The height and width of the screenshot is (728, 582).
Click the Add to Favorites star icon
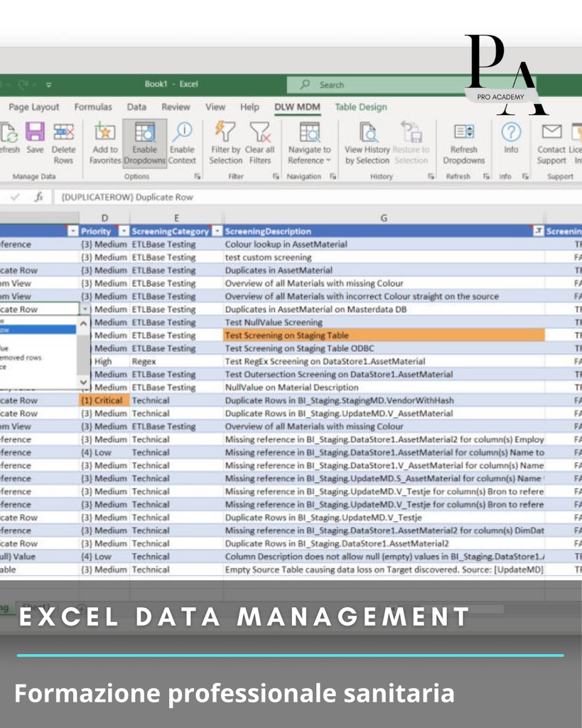click(x=105, y=132)
